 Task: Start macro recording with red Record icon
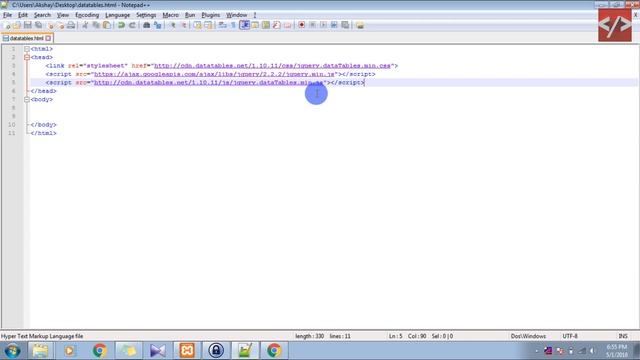click(x=302, y=25)
